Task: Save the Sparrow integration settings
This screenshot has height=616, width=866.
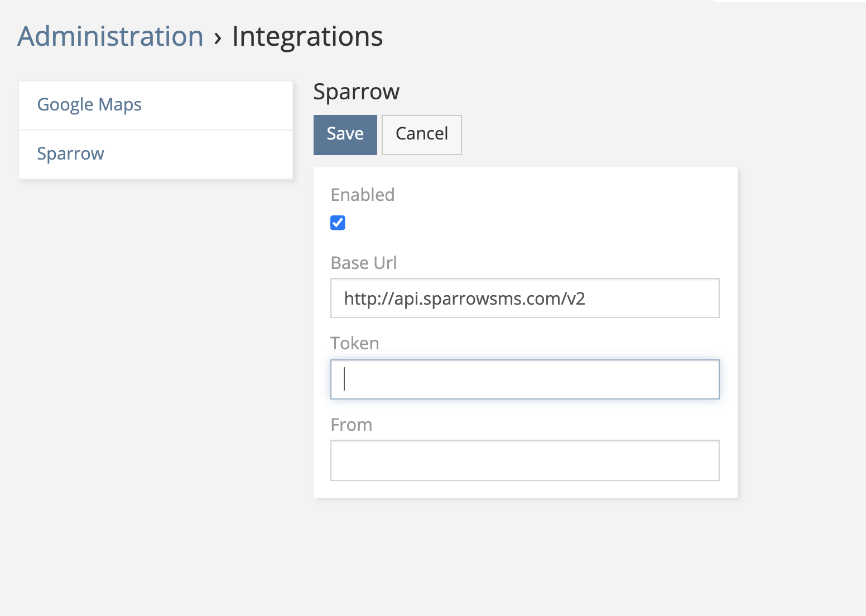Action: (x=345, y=134)
